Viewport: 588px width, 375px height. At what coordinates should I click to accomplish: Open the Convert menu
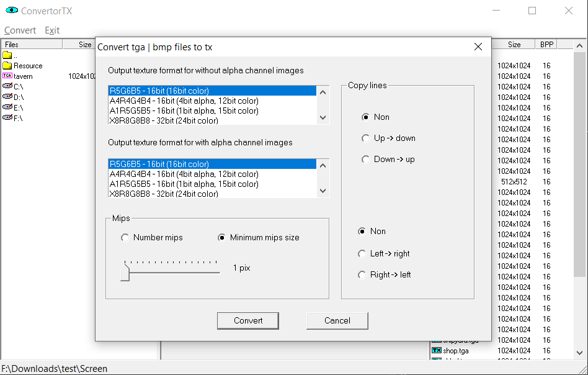pos(20,30)
